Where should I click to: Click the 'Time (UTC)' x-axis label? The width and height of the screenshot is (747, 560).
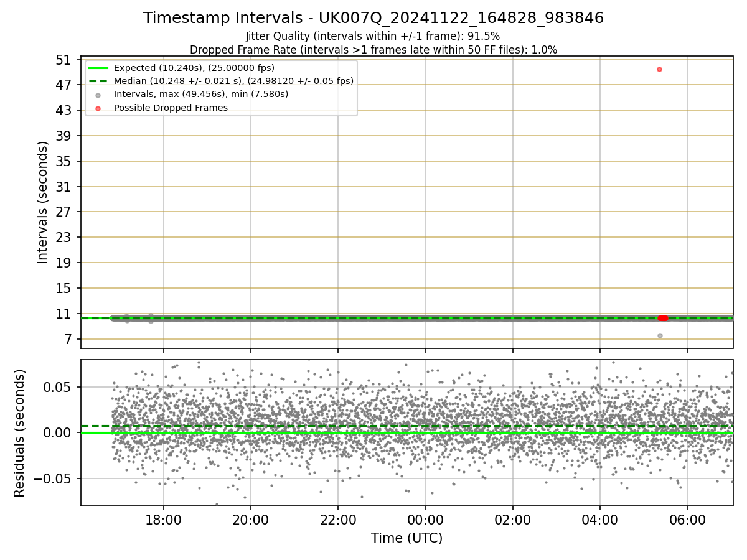pos(406,538)
